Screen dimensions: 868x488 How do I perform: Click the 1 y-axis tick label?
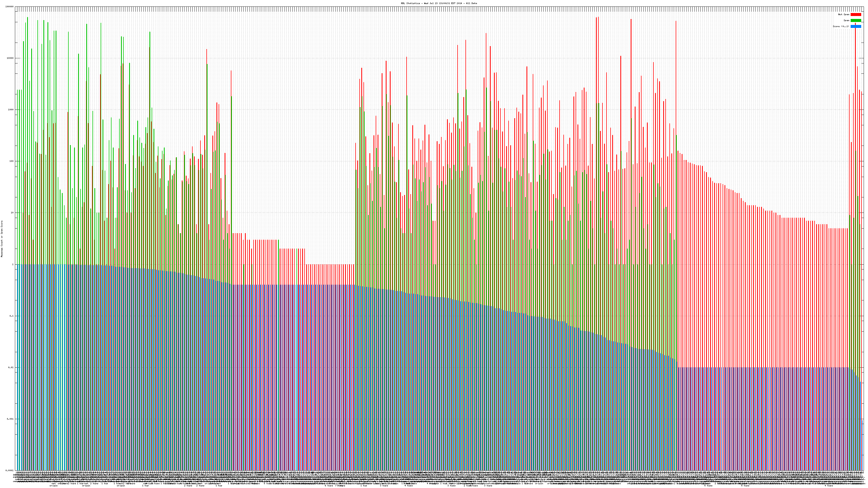coord(13,264)
